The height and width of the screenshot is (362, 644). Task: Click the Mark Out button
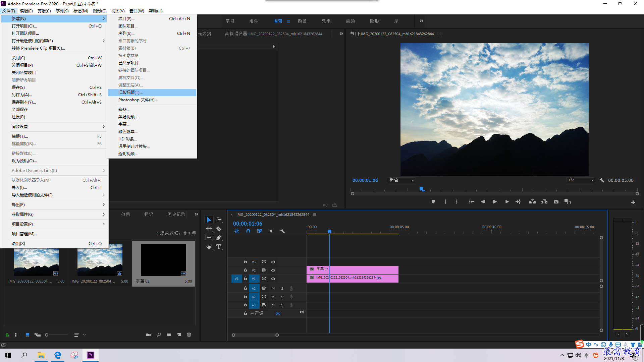click(456, 202)
